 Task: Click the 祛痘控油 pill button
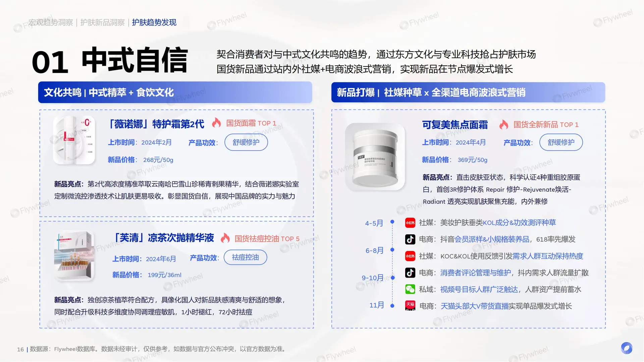click(245, 257)
